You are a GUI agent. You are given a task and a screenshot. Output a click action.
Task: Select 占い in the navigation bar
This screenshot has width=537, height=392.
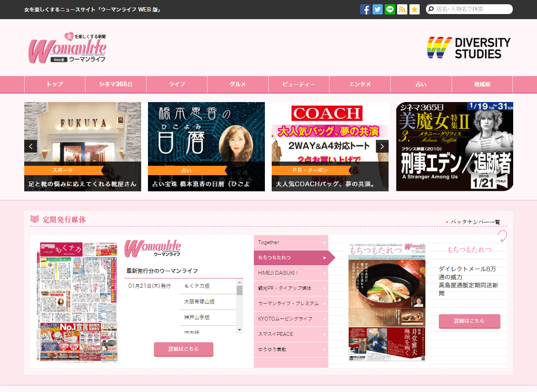(x=421, y=84)
